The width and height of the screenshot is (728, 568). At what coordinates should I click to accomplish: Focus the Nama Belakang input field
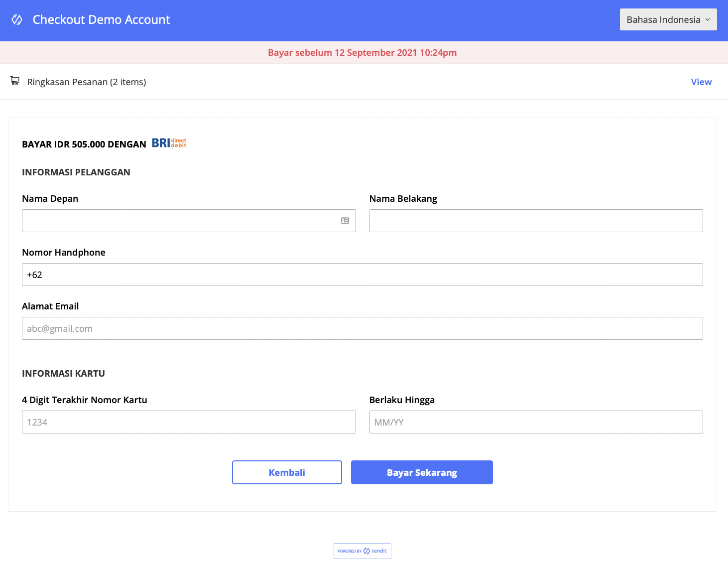click(536, 221)
